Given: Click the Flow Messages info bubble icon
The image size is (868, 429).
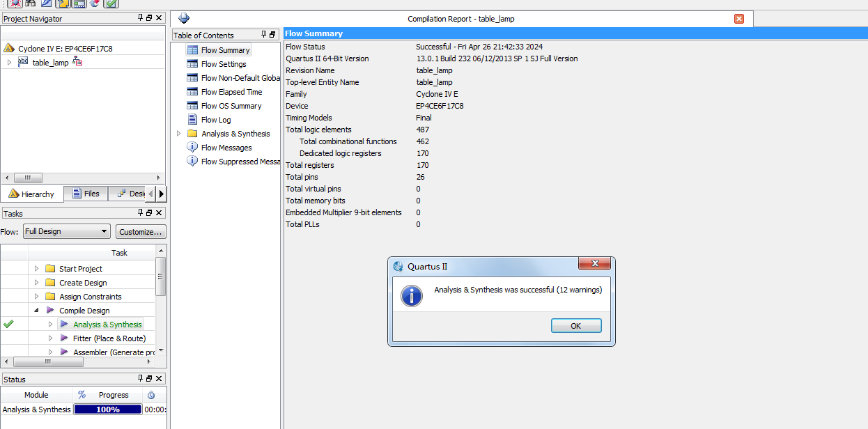Looking at the screenshot, I should point(192,148).
